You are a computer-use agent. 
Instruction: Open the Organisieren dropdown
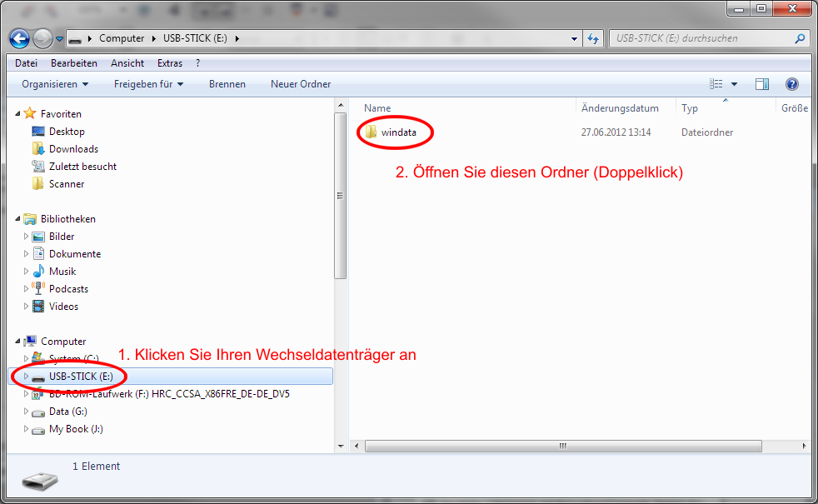coord(55,84)
